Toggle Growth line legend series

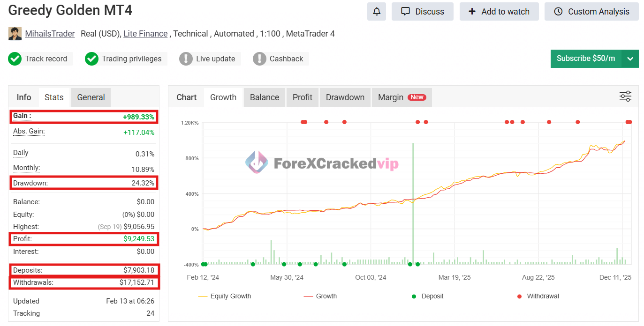[x=320, y=296]
